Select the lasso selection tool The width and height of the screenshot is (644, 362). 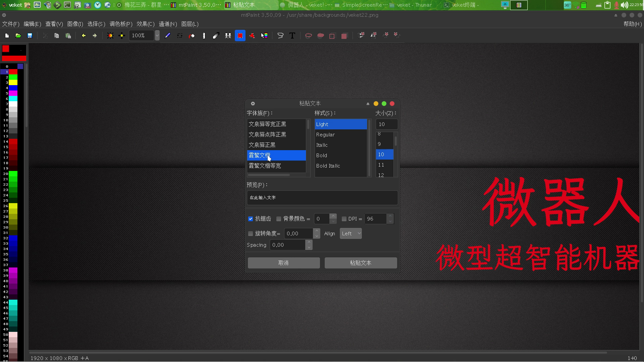tap(280, 36)
